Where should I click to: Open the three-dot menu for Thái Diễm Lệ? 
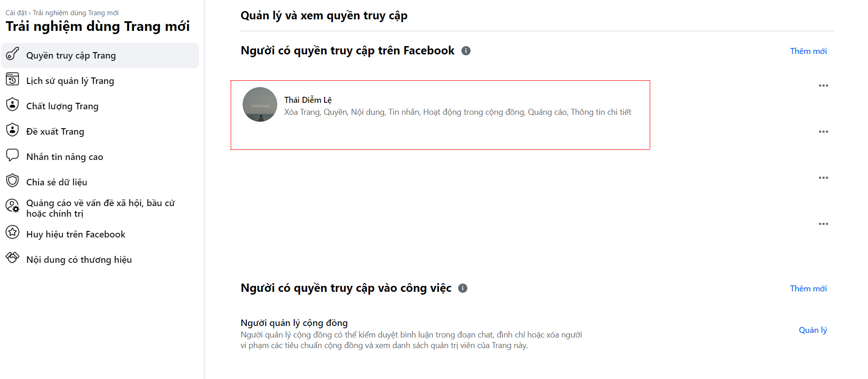coord(823,86)
